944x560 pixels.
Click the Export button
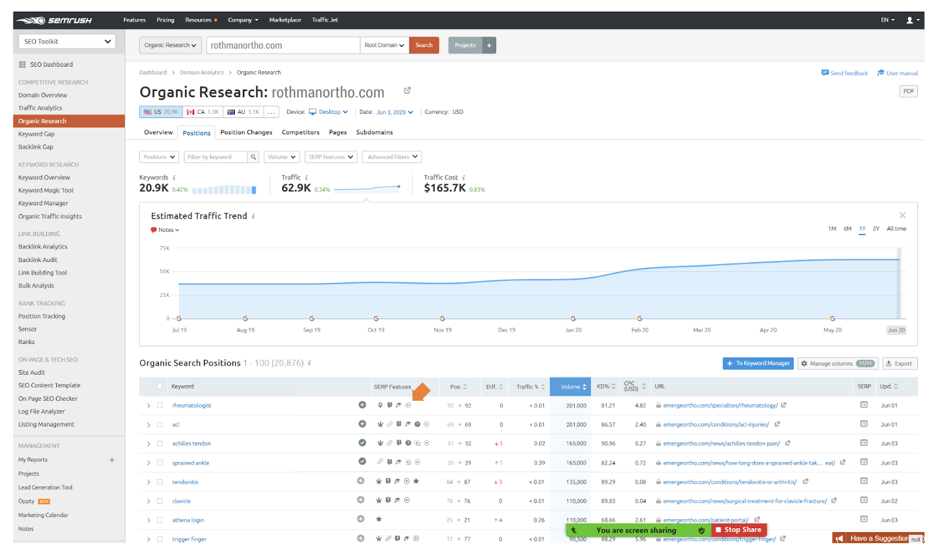coord(899,363)
